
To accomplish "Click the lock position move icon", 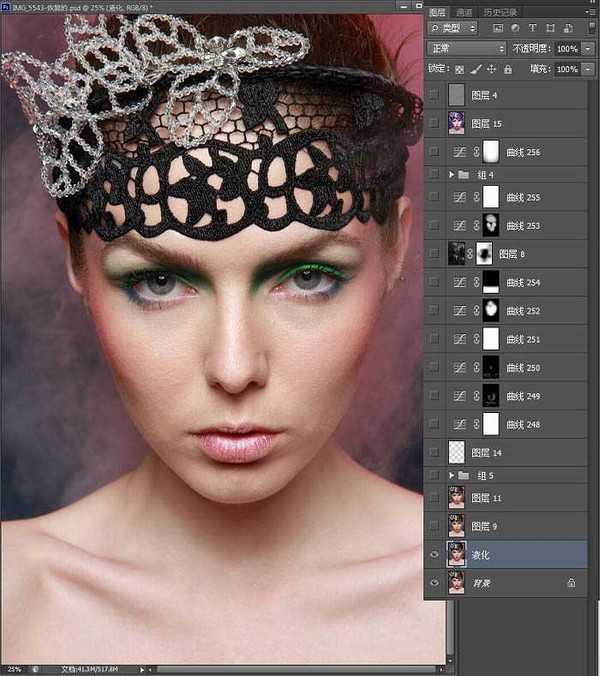I will pos(491,69).
